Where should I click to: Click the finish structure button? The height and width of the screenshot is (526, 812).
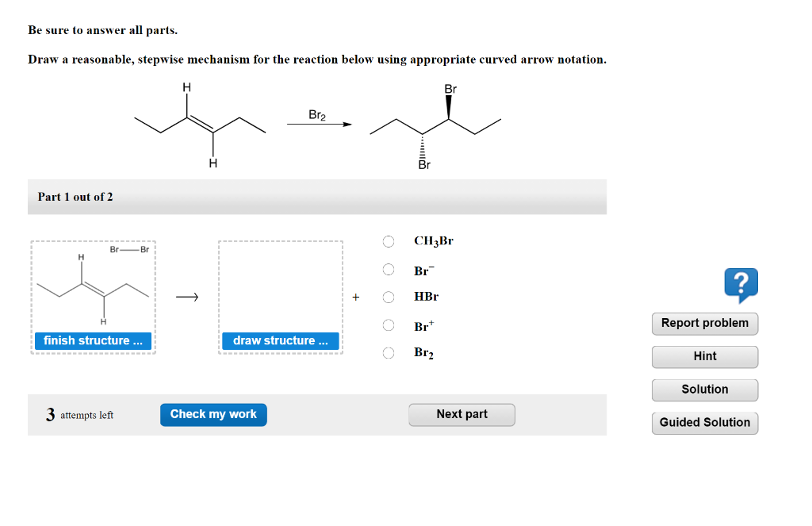93,340
